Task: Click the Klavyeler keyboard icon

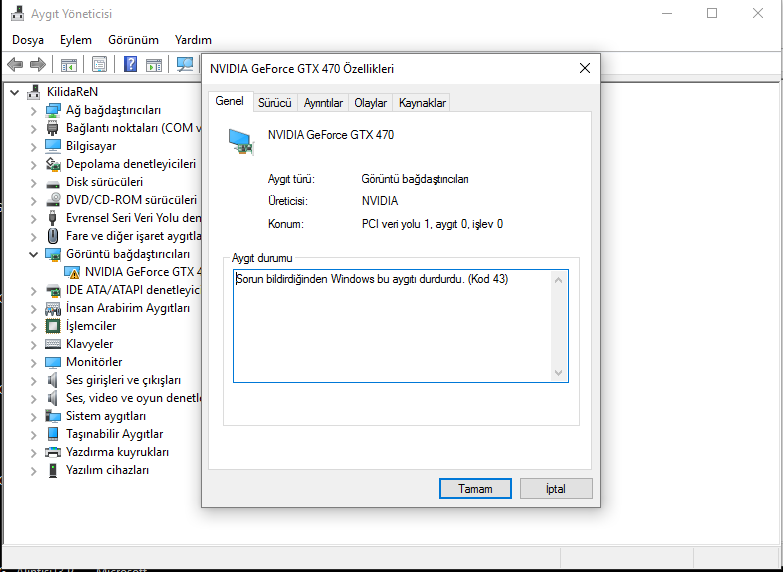Action: 53,344
